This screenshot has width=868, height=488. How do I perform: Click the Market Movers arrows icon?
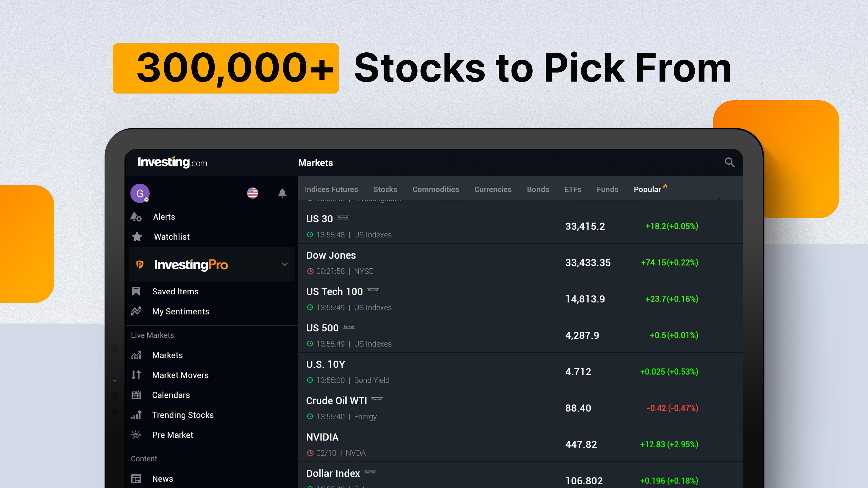click(136, 375)
